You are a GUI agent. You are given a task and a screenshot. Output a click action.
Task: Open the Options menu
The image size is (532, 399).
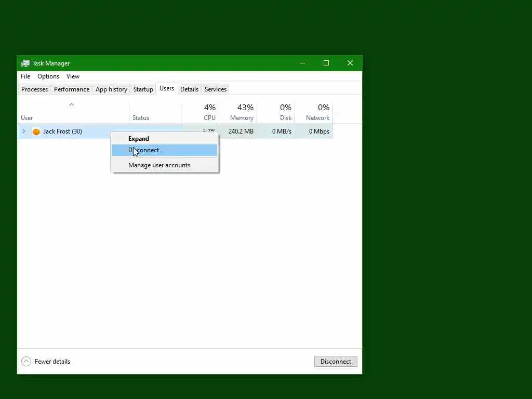48,76
